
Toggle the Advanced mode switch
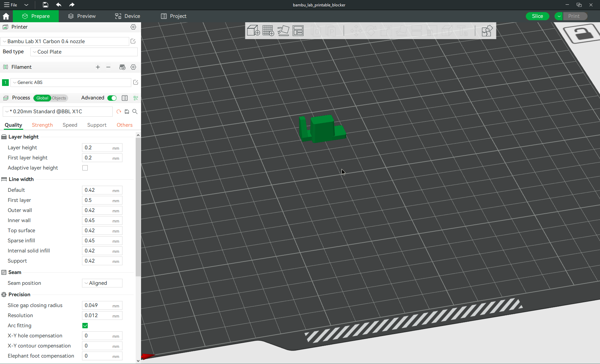click(112, 98)
